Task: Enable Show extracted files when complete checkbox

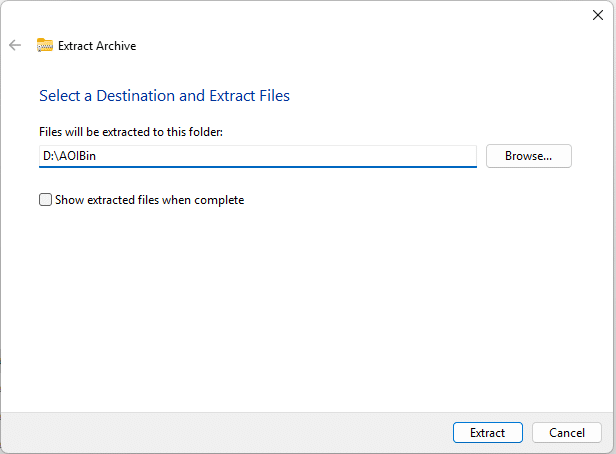Action: tap(45, 200)
